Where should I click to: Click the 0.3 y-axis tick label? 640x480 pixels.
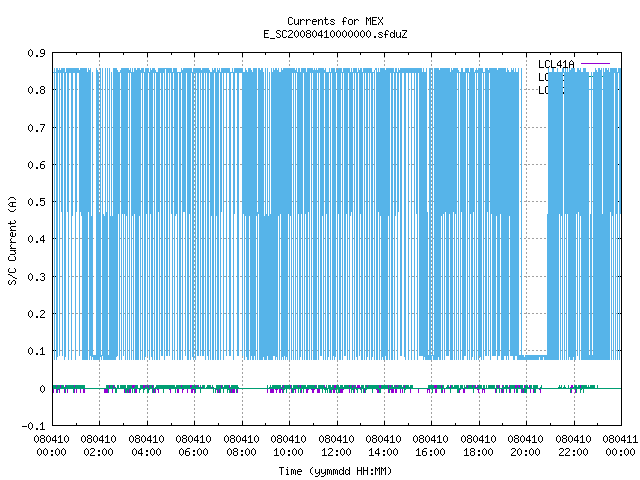click(x=36, y=277)
